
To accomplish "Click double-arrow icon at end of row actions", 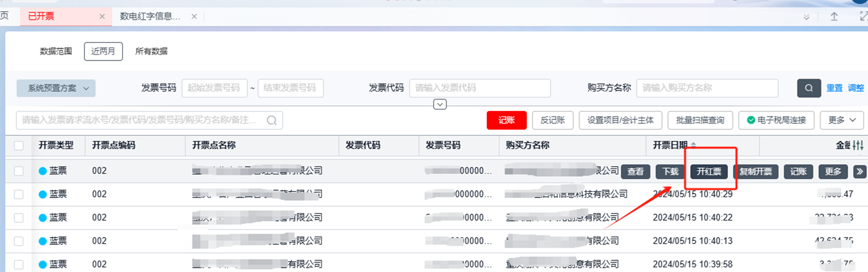I will [860, 171].
